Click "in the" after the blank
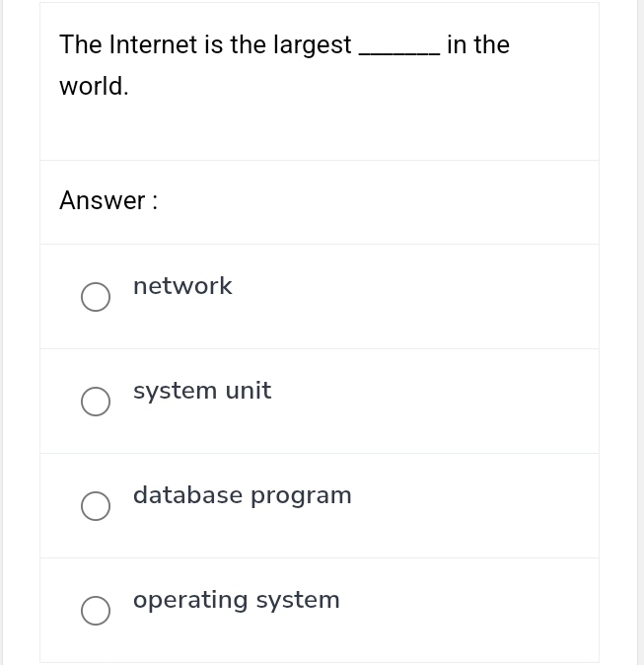Viewport: 644px width, 665px height. pyautogui.click(x=478, y=45)
